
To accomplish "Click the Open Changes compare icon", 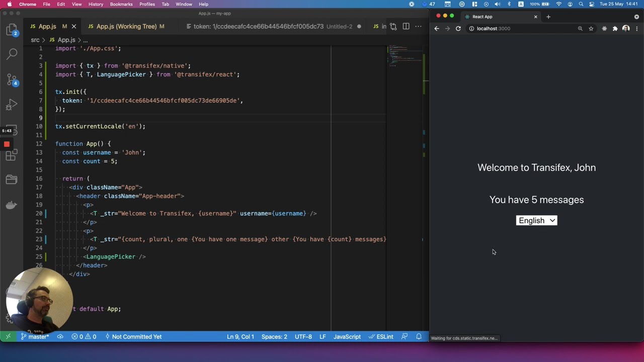I will click(393, 26).
